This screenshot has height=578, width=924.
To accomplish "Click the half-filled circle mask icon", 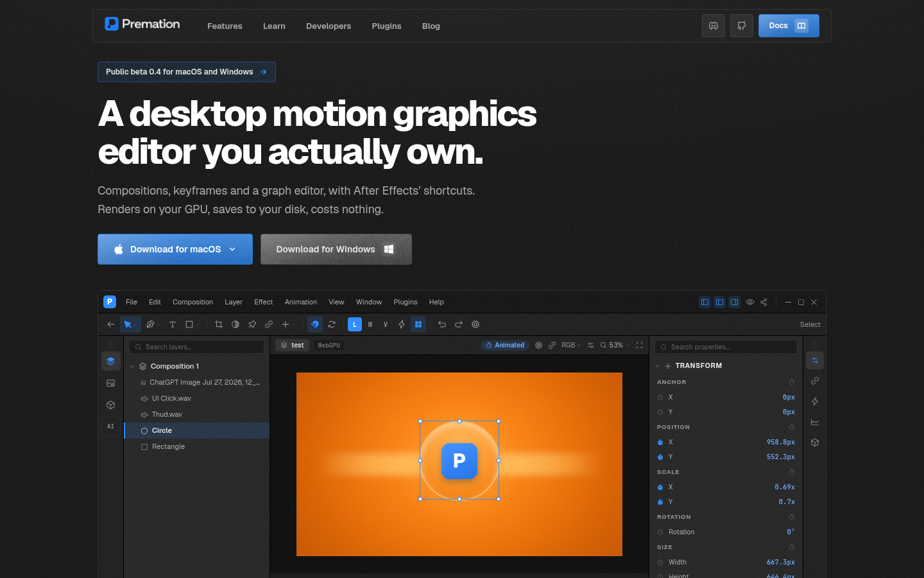I will coord(235,324).
